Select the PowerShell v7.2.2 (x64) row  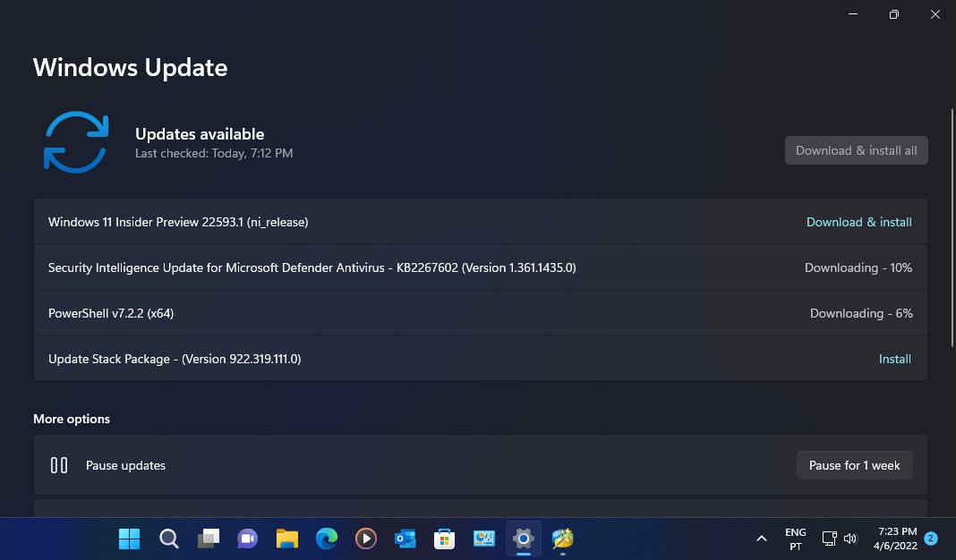click(x=481, y=313)
